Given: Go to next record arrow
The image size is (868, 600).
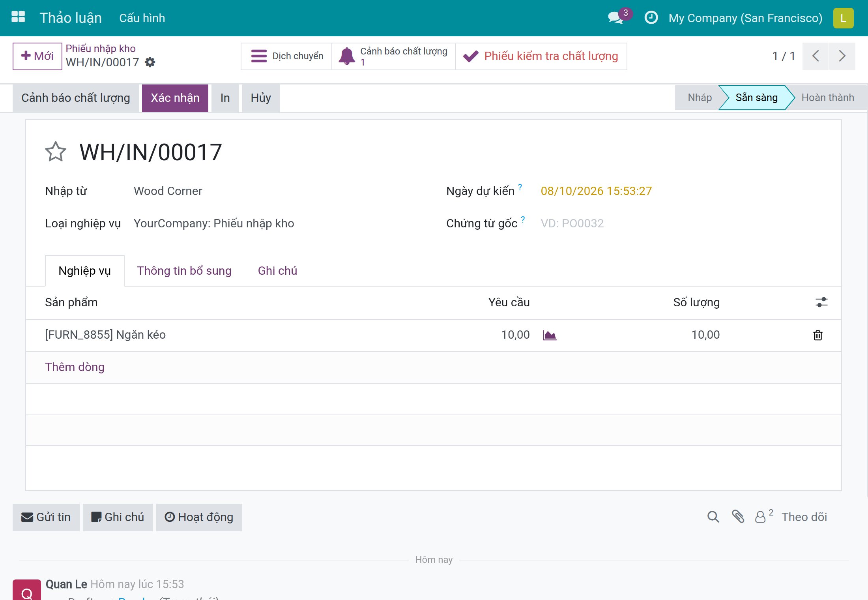Looking at the screenshot, I should point(842,56).
